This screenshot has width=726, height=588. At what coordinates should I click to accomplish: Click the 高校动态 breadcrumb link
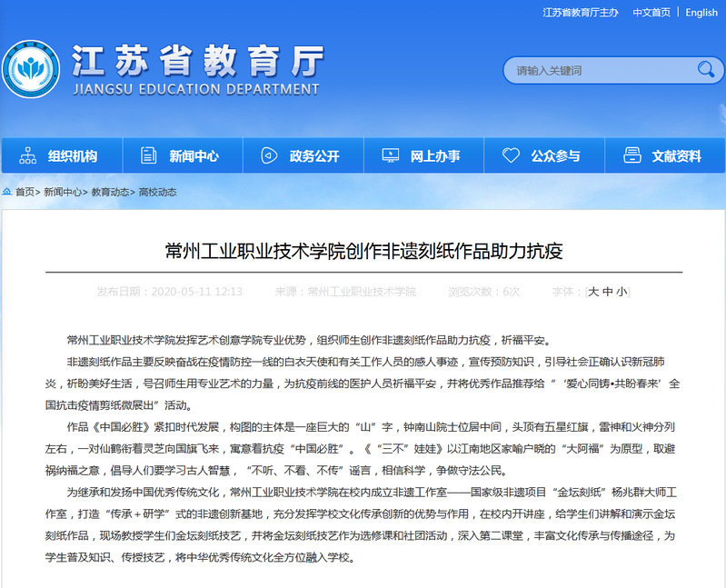158,192
